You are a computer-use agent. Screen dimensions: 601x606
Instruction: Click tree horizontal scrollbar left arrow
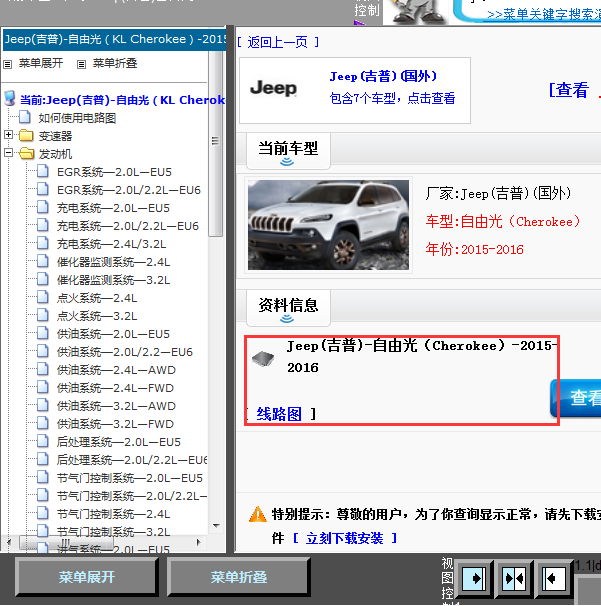coord(9,542)
